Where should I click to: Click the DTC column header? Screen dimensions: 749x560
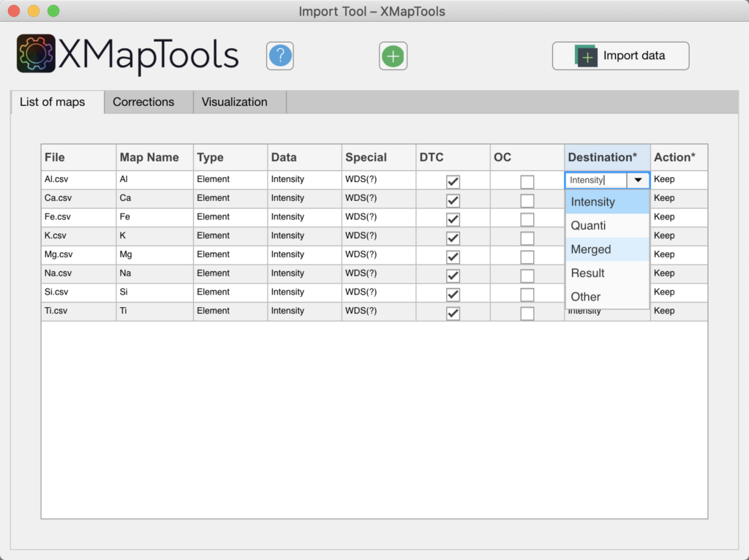coord(453,157)
